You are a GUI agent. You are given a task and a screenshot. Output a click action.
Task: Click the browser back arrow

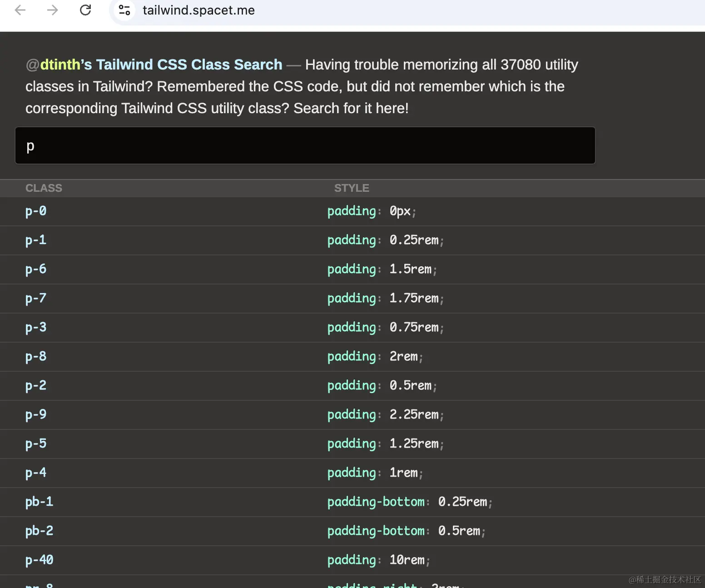coord(20,10)
